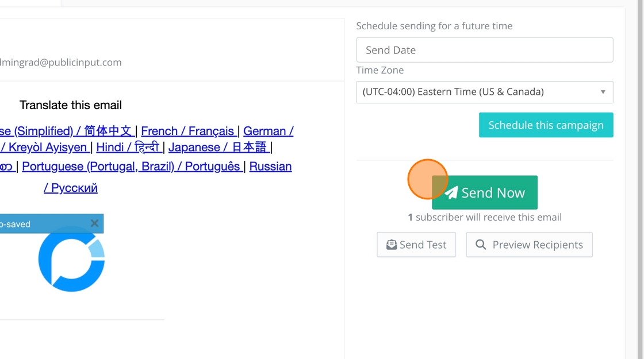The height and width of the screenshot is (359, 644).
Task: Click the Русский link text
Action: pyautogui.click(x=71, y=188)
